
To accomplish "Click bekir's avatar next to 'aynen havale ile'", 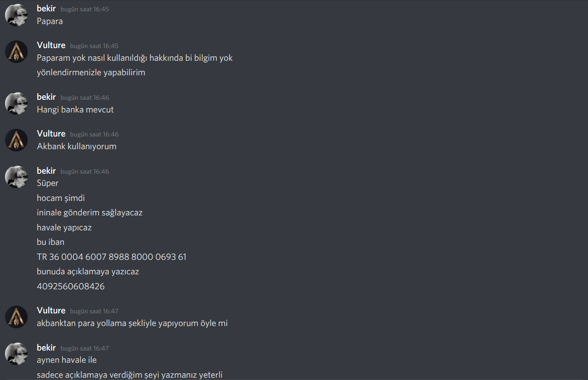I will tap(16, 354).
